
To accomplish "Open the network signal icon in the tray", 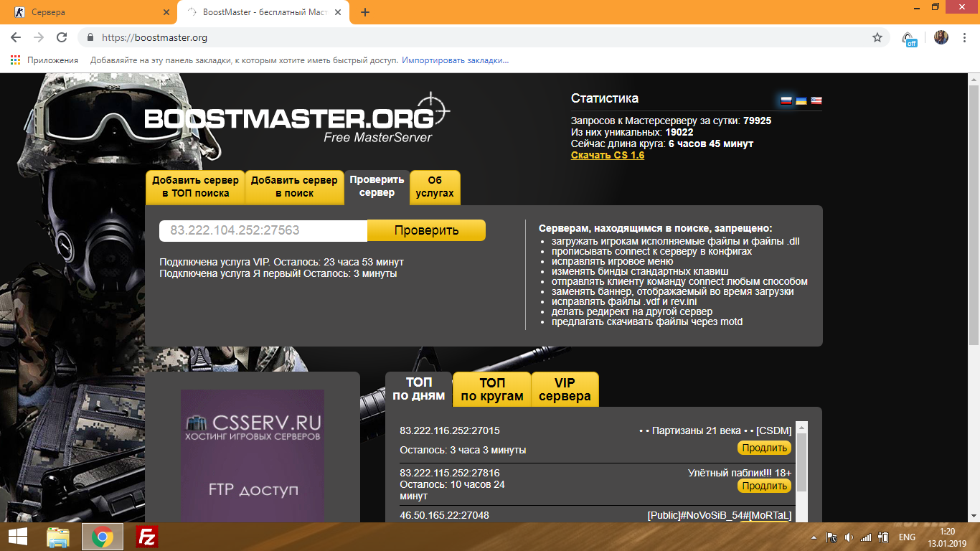I will tap(866, 537).
